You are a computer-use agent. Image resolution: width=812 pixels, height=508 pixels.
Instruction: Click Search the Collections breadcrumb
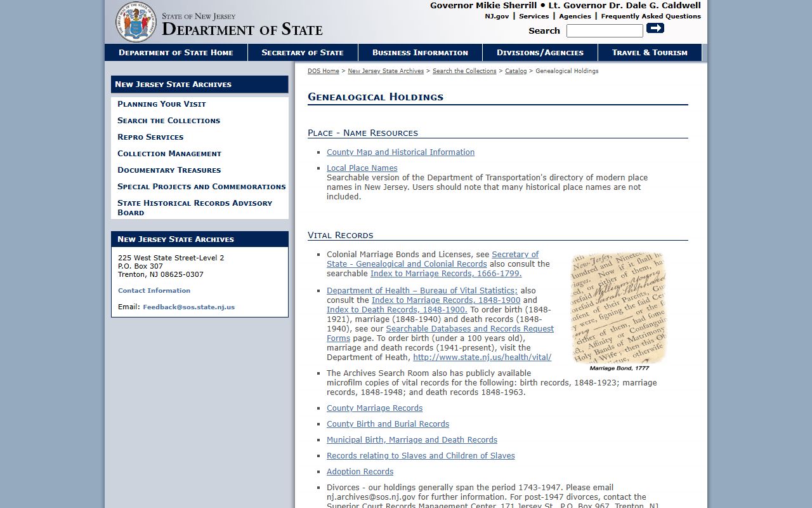pyautogui.click(x=464, y=71)
